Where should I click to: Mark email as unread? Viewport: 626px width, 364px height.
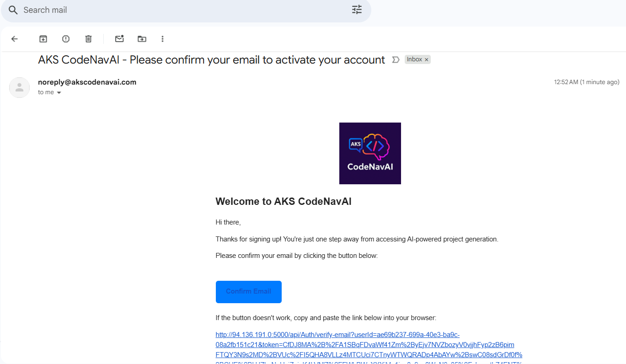pyautogui.click(x=119, y=39)
